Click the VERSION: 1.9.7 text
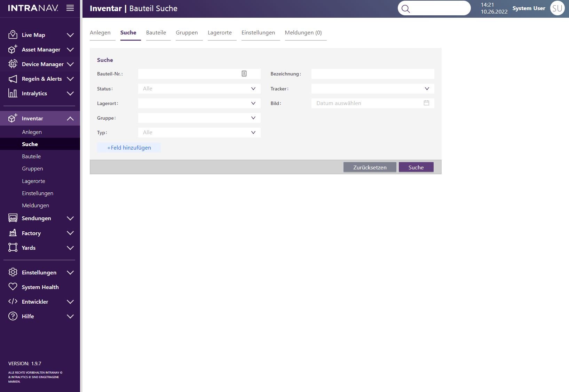 point(25,363)
